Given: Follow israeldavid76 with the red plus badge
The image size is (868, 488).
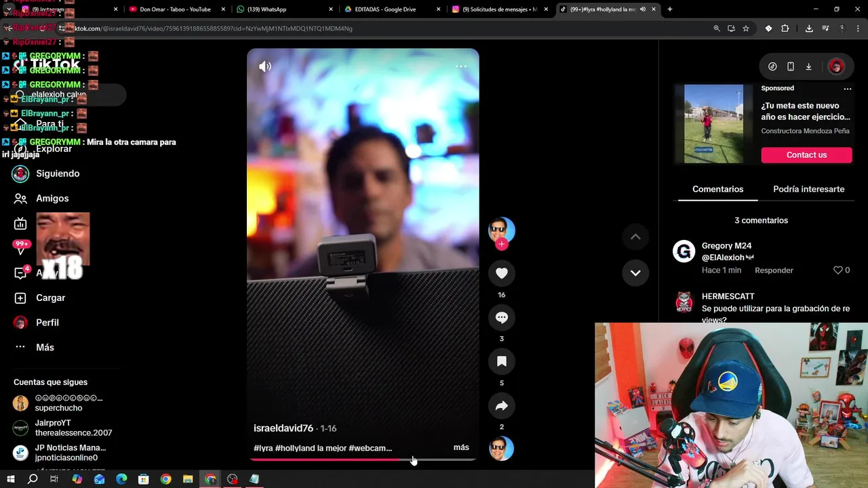Looking at the screenshot, I should (x=502, y=244).
